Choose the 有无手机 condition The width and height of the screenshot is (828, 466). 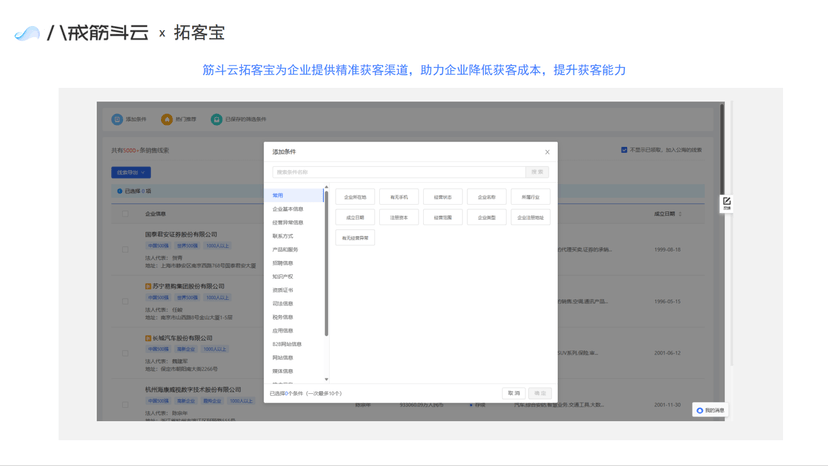pos(399,197)
